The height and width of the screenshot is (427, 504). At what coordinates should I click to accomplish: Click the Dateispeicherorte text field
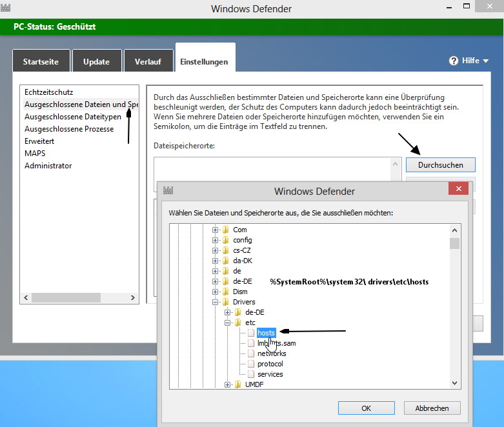[x=272, y=170]
